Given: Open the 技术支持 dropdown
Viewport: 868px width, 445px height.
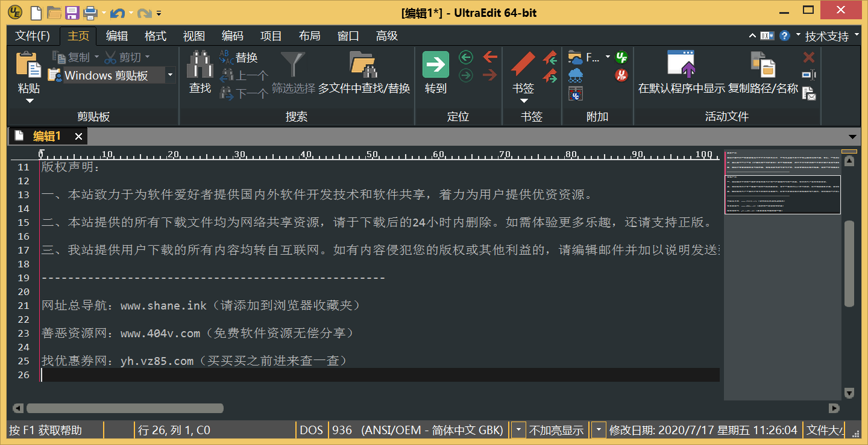Looking at the screenshot, I should tap(857, 36).
